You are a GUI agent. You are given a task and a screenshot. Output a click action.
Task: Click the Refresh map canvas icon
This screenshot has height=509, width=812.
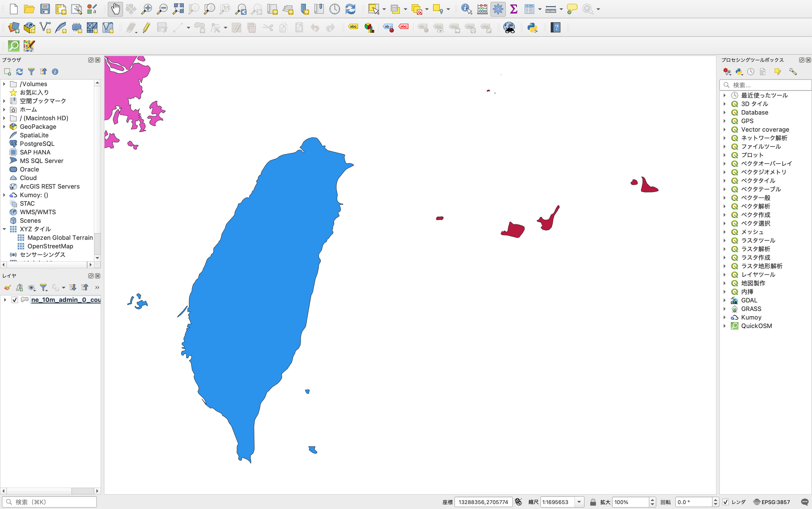click(x=350, y=9)
